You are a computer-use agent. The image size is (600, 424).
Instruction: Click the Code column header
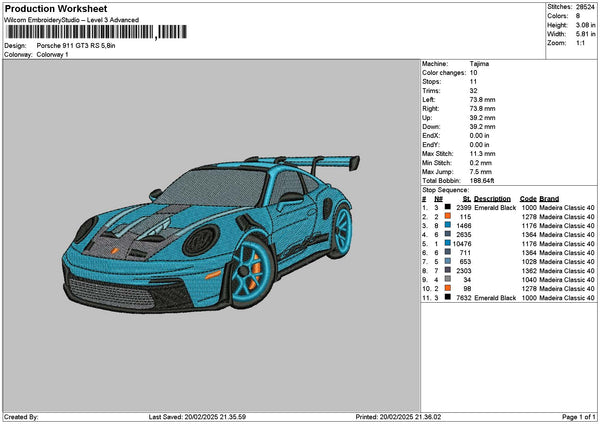click(x=528, y=198)
